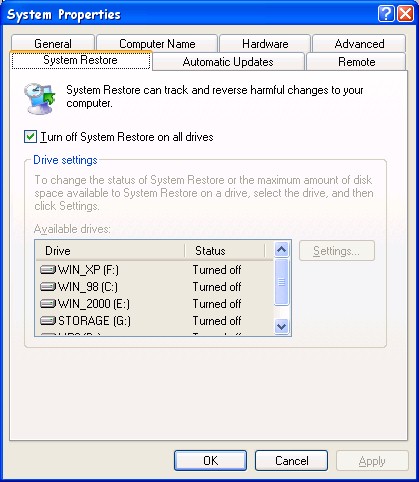This screenshot has height=482, width=419.
Task: Click the drive list scroll up arrow
Action: (282, 249)
